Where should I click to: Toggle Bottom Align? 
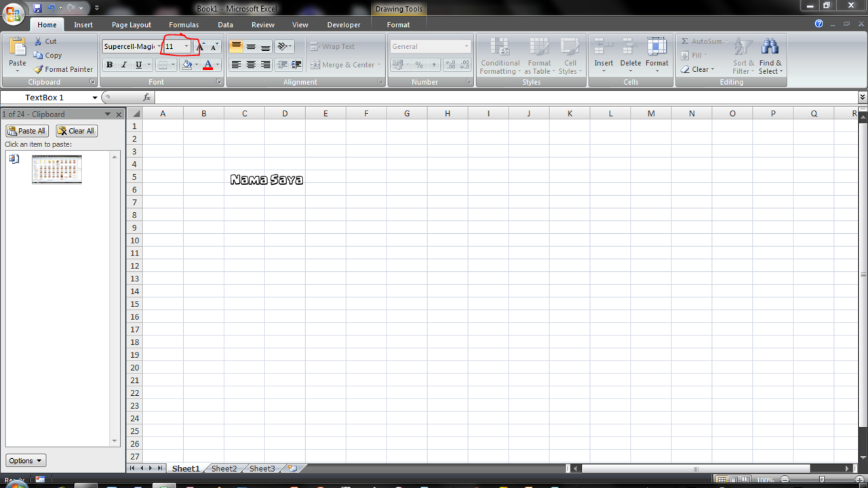coord(265,47)
